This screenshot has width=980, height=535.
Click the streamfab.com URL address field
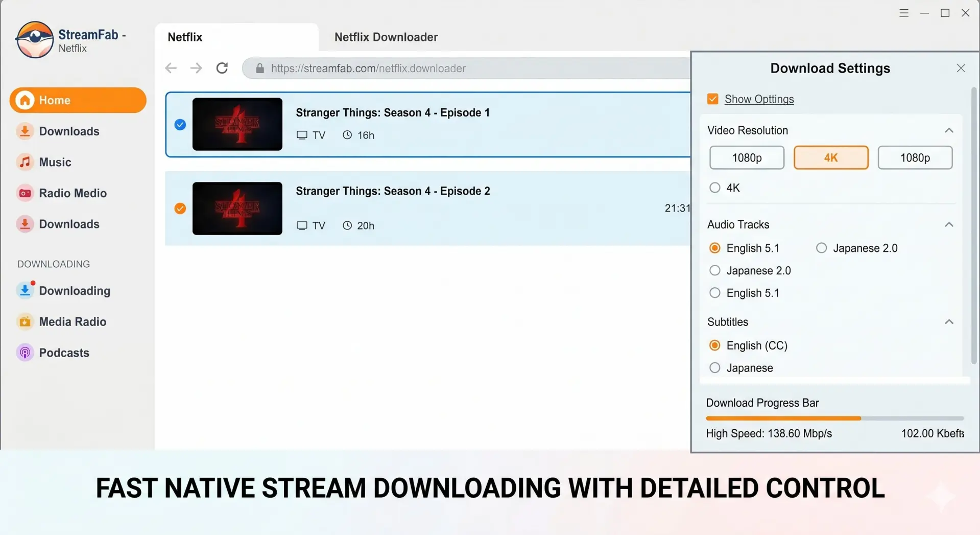(466, 68)
